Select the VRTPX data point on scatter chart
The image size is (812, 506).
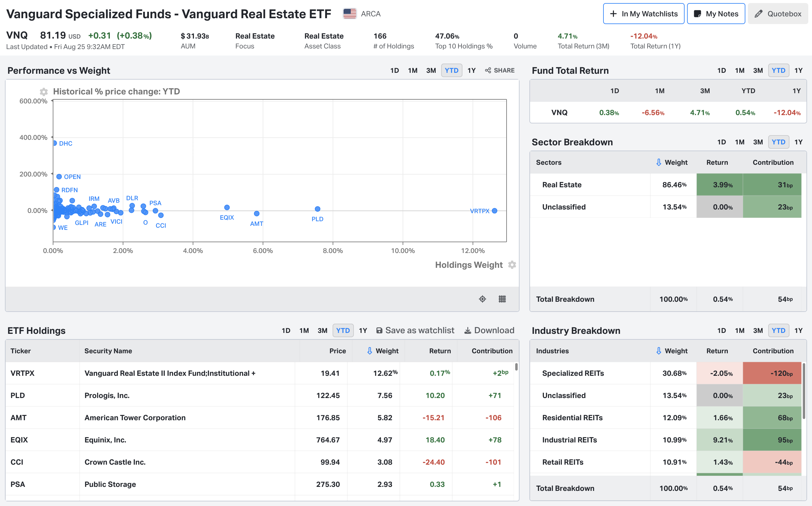click(495, 211)
